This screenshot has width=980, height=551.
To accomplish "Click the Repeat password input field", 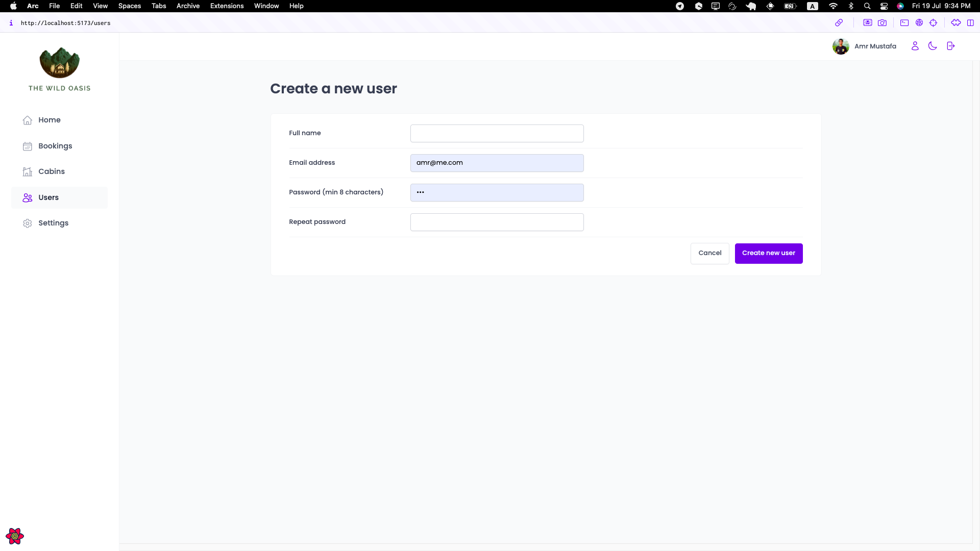I will pos(497,222).
